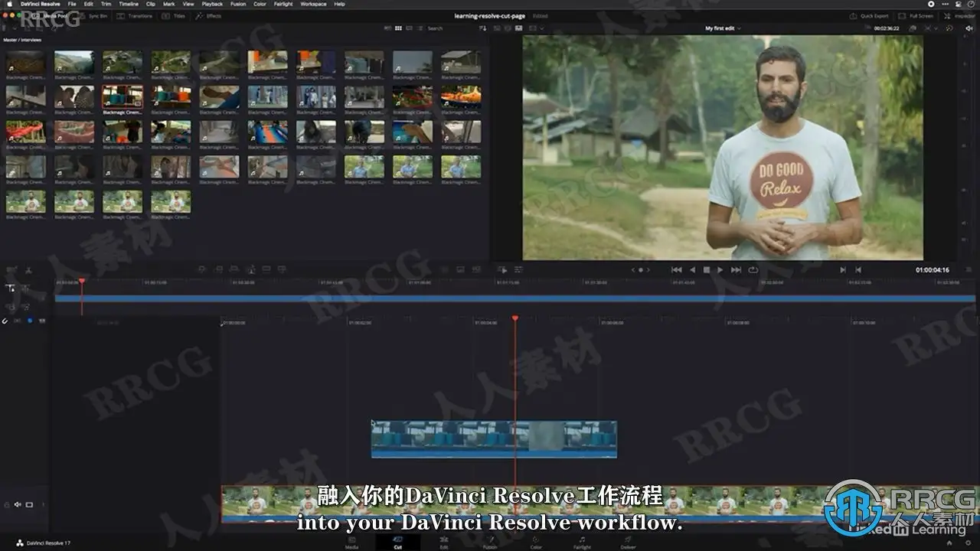Open the Workspace menu

313,4
